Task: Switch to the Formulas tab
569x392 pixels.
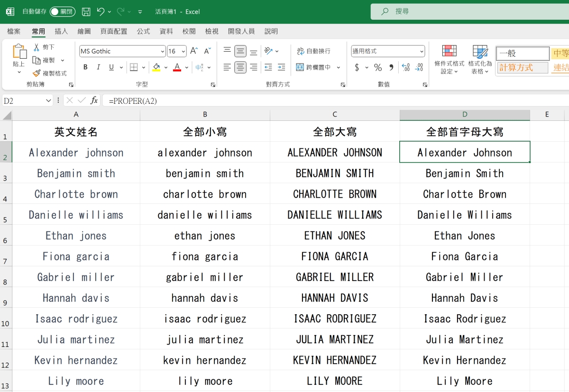Action: tap(143, 31)
